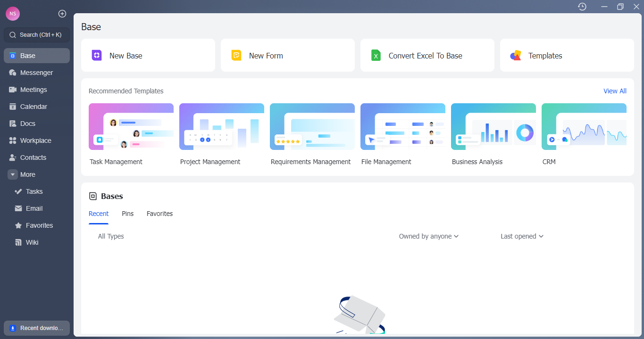Click the colorful Templates shapes icon
644x339 pixels.
[x=516, y=55]
